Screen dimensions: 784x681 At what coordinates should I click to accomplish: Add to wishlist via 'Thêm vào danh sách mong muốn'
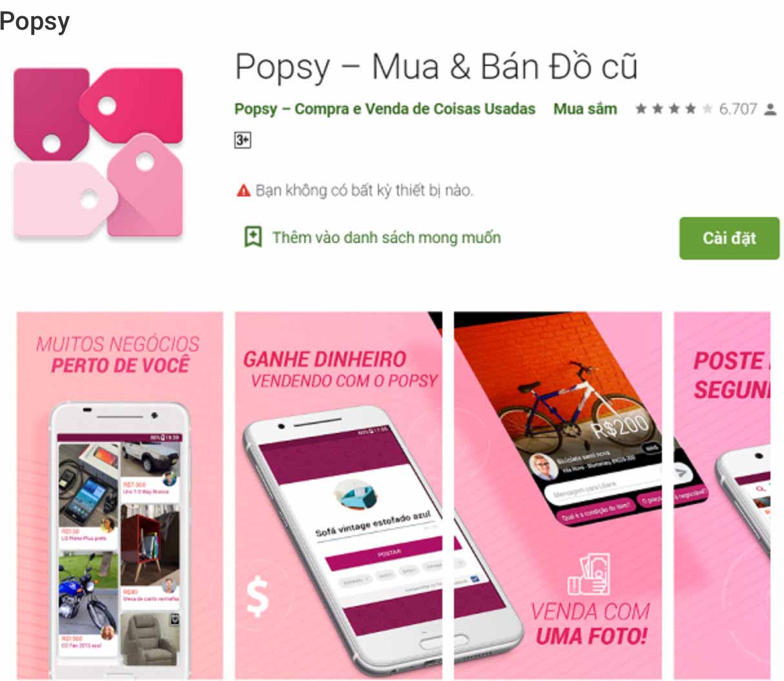[386, 237]
